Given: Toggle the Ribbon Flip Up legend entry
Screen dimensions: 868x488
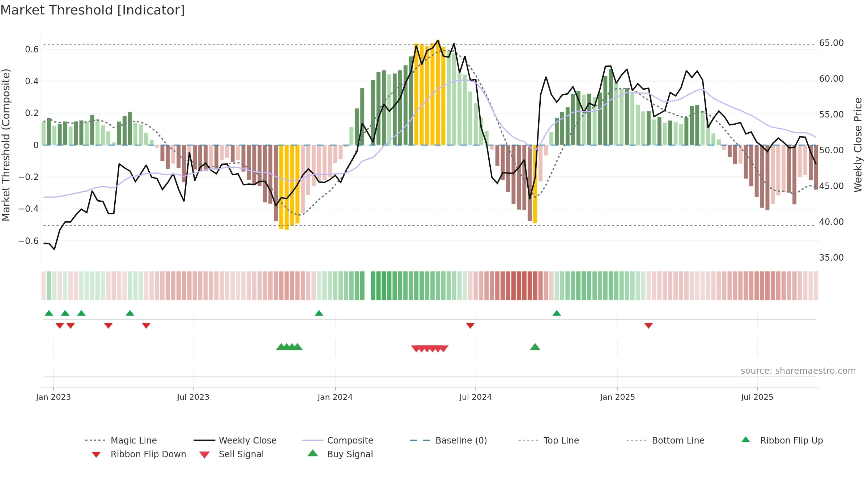Looking at the screenshot, I should click(782, 440).
